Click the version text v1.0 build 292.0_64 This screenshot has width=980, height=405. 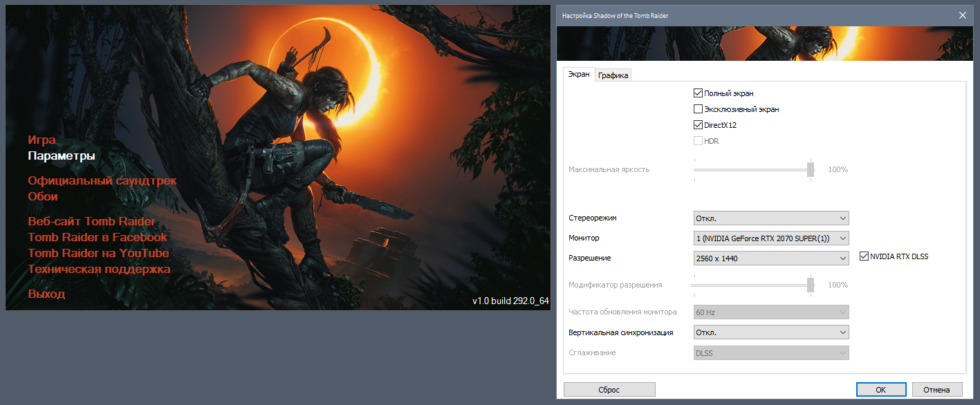pos(510,301)
